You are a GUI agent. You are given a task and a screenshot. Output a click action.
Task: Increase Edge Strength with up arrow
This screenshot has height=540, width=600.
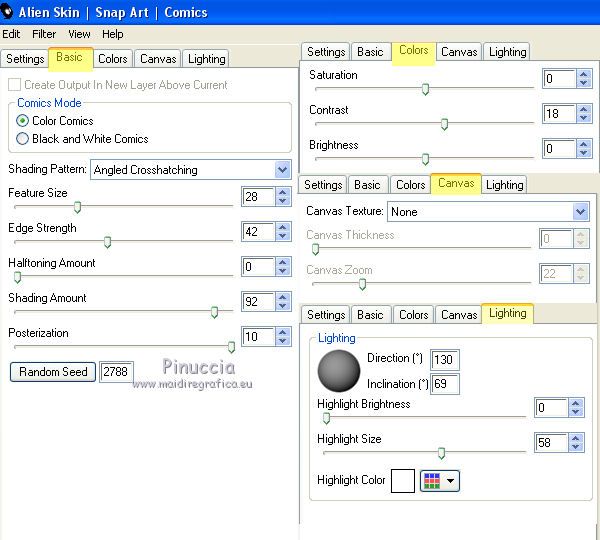[283, 227]
